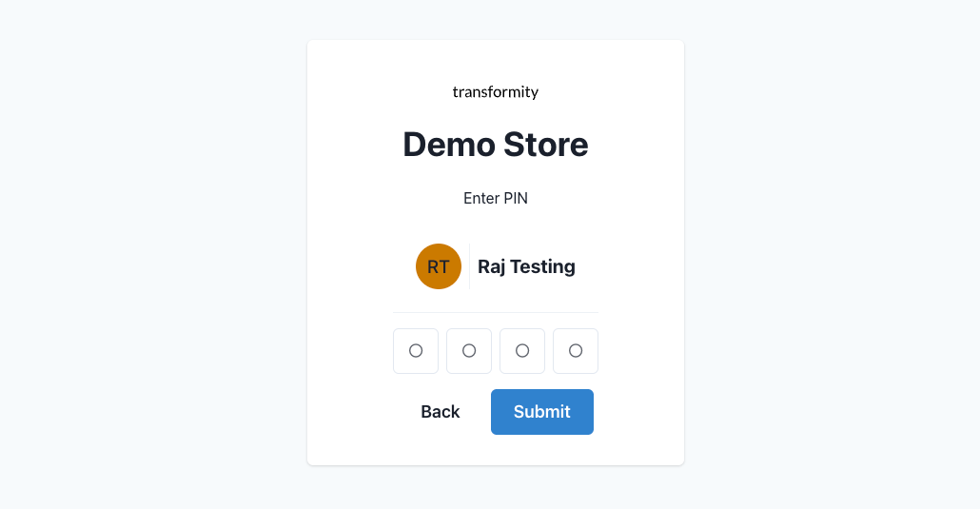Click the vertical separator beside the avatar
Image resolution: width=980 pixels, height=509 pixels.
(469, 266)
